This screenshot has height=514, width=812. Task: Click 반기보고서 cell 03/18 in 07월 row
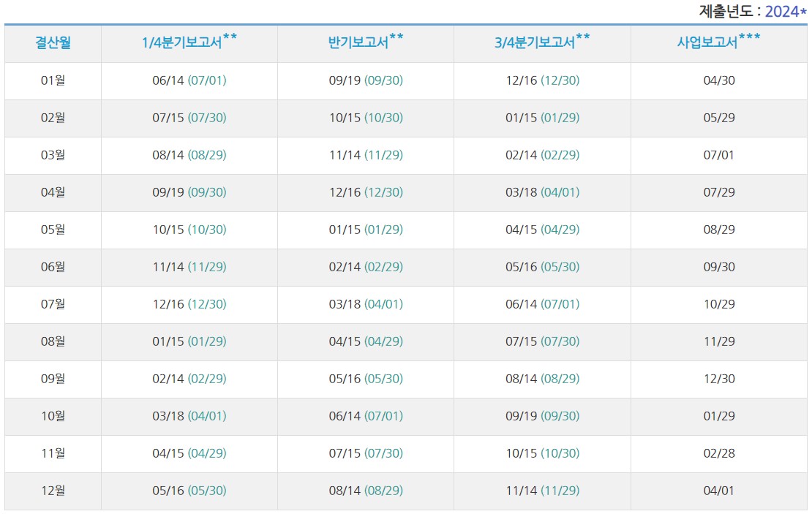(x=366, y=304)
